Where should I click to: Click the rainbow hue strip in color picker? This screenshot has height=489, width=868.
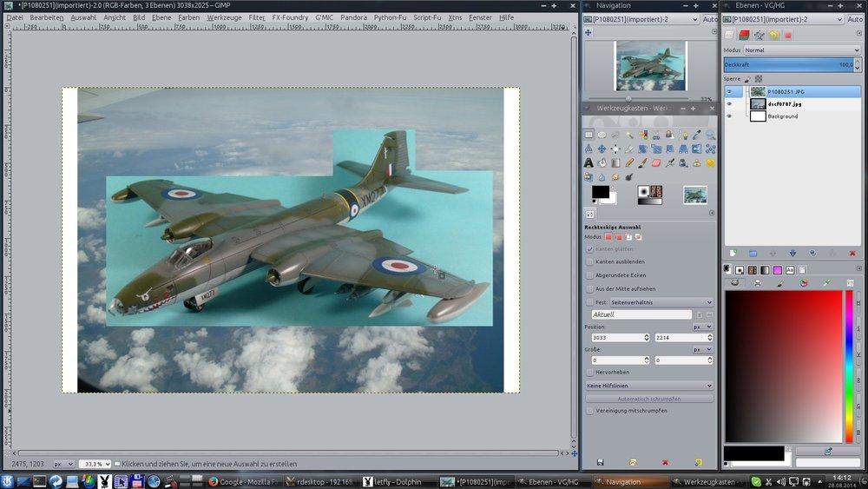point(849,367)
